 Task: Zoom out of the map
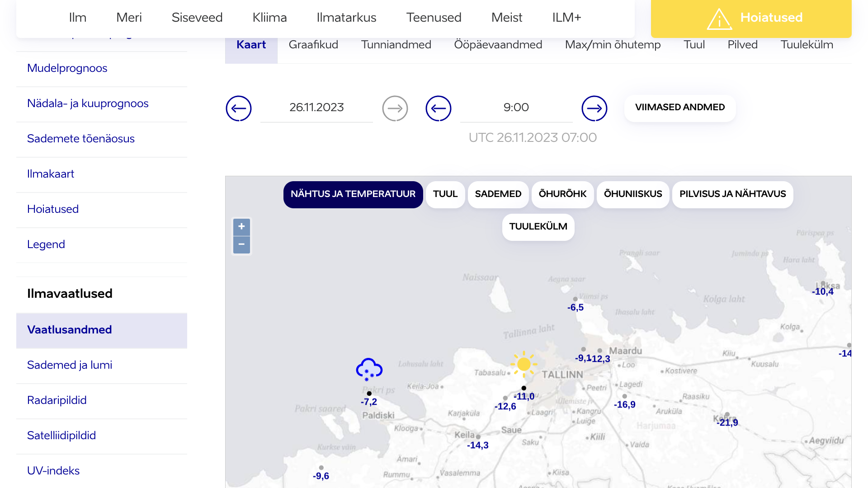[241, 244]
